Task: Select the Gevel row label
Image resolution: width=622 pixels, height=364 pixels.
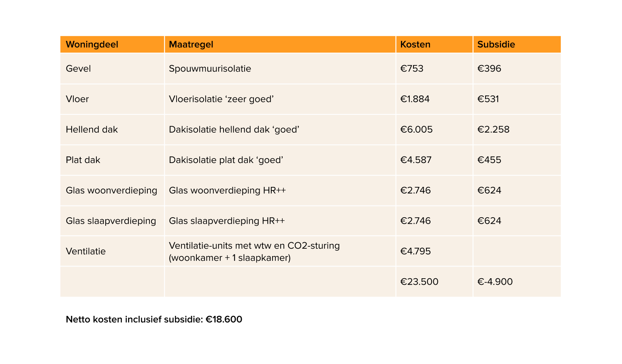Action: tap(78, 69)
